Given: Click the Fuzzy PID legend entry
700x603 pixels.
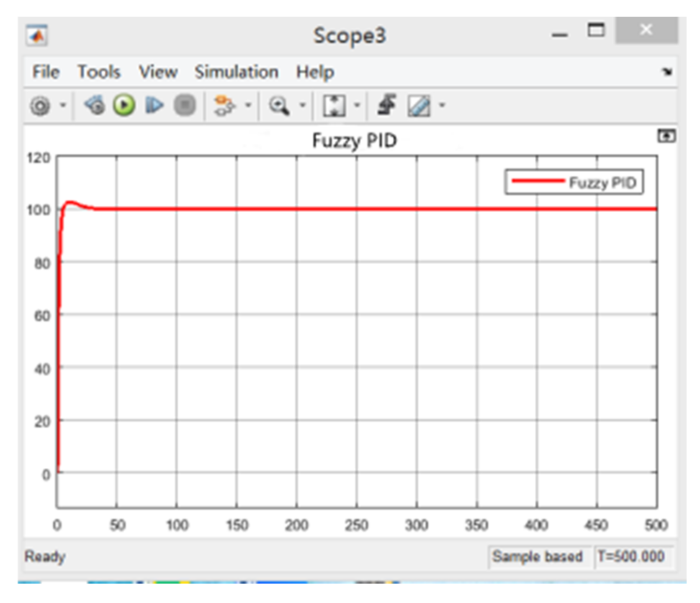Looking at the screenshot, I should point(574,182).
